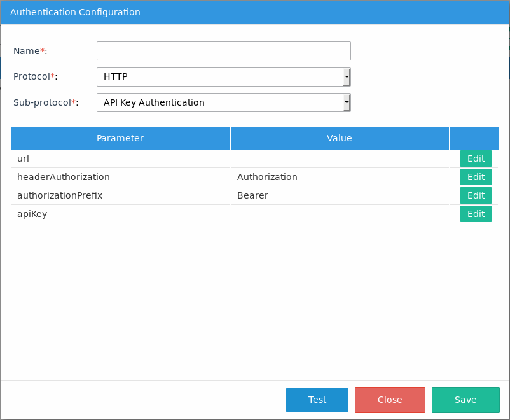Select the url parameter name cell
The width and height of the screenshot is (510, 420).
click(120, 158)
